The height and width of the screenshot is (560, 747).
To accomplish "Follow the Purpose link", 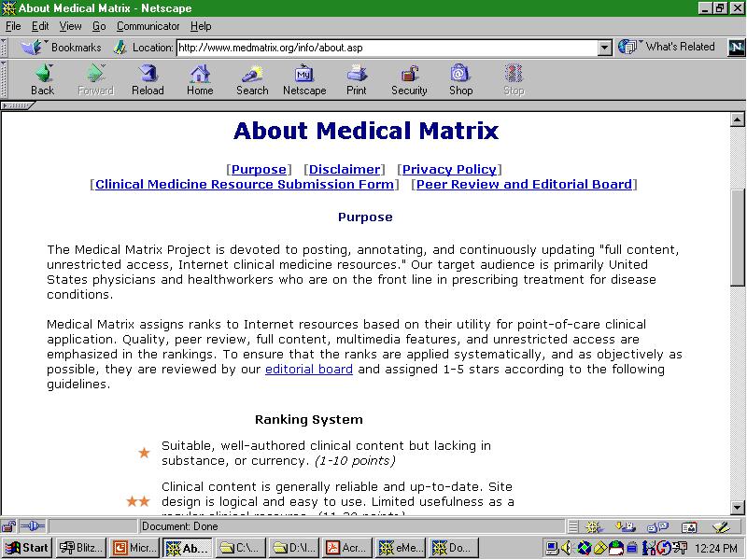I will [259, 170].
